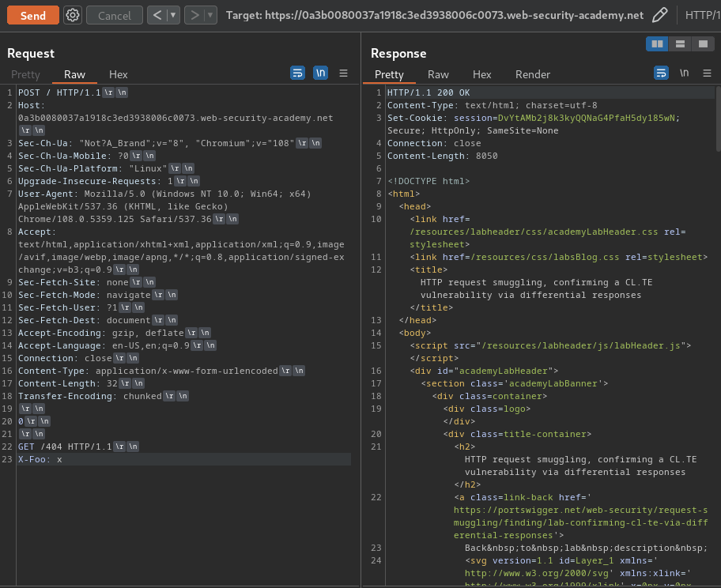
Task: Open history dropdown next to forward arrow
Action: pos(210,15)
